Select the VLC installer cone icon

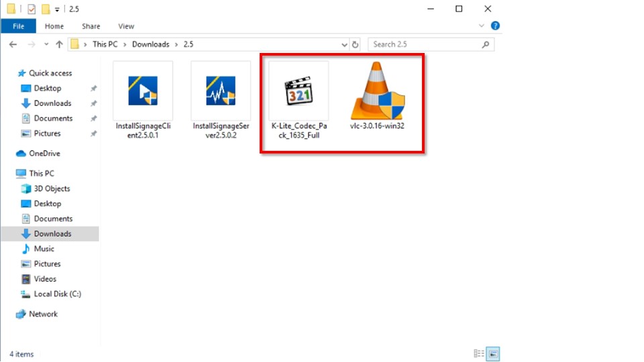pyautogui.click(x=376, y=93)
